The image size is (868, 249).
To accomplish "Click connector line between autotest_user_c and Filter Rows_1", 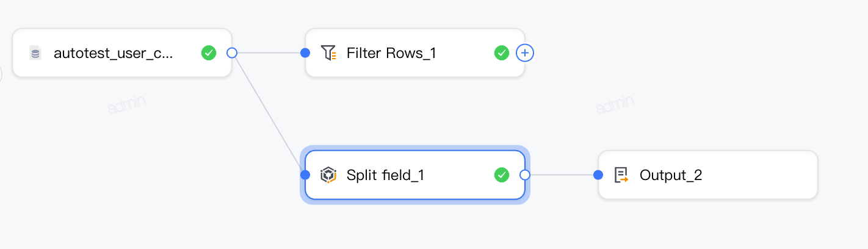I will pos(269,53).
